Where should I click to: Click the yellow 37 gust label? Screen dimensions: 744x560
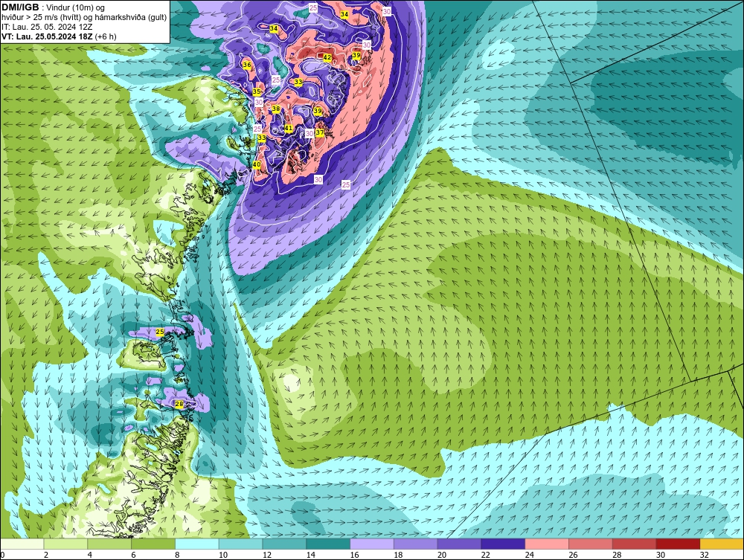[320, 132]
